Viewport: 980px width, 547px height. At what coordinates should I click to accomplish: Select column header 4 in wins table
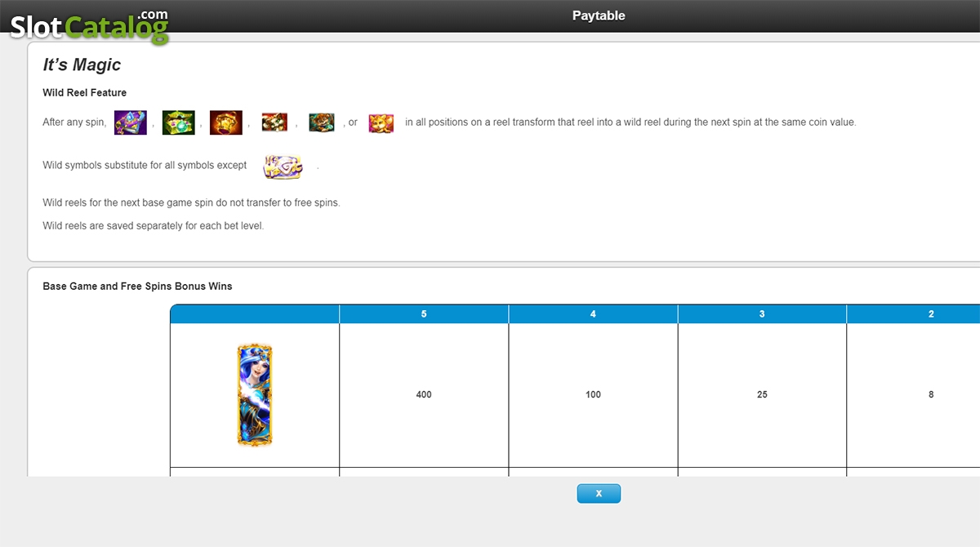[593, 314]
